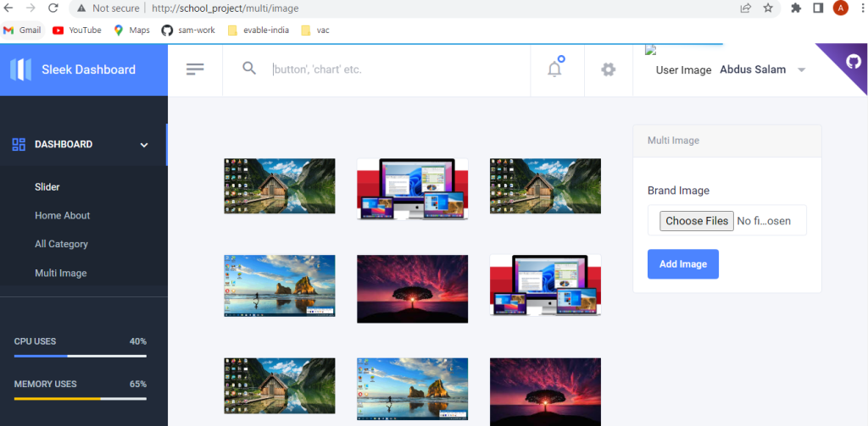The width and height of the screenshot is (868, 426).
Task: Open browser extensions puzzle icon
Action: click(x=796, y=8)
